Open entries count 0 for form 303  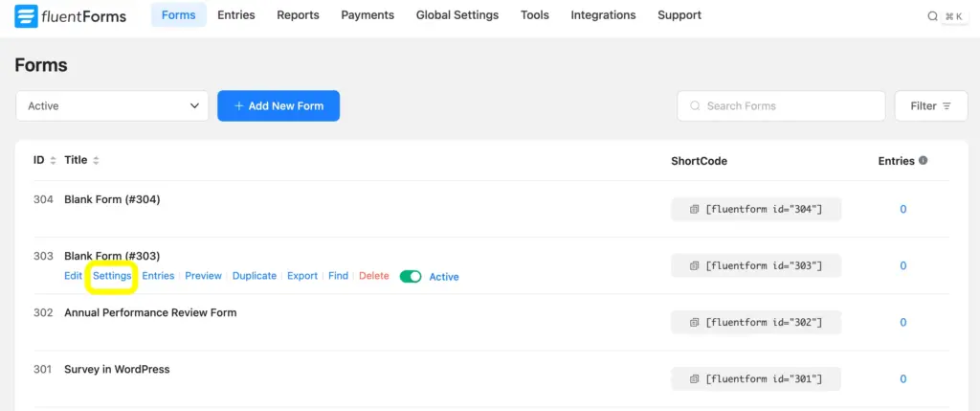[x=903, y=266]
